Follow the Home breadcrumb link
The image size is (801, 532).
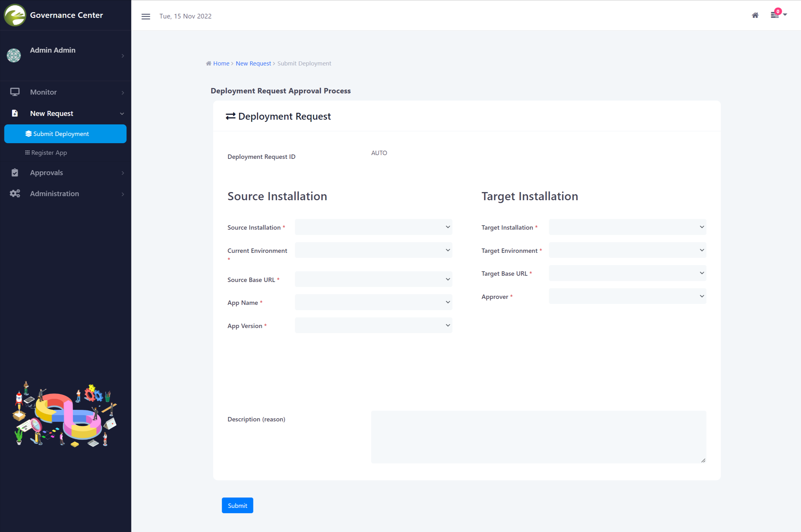(x=221, y=64)
